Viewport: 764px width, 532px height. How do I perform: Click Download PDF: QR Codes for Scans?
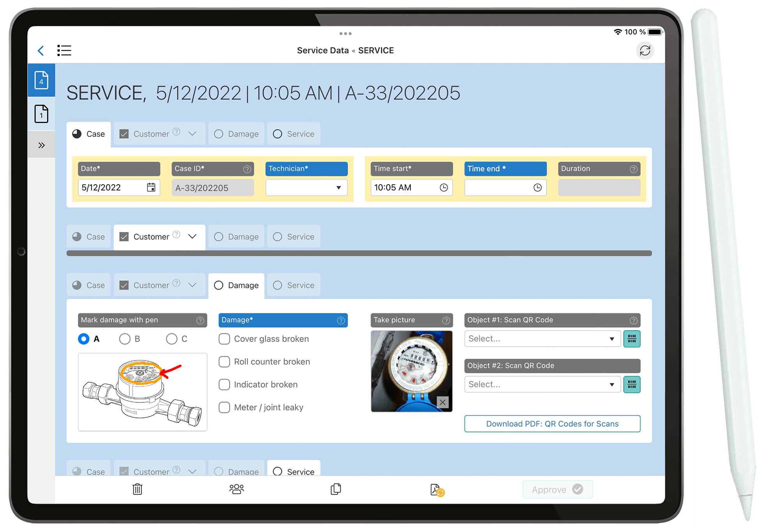coord(552,423)
